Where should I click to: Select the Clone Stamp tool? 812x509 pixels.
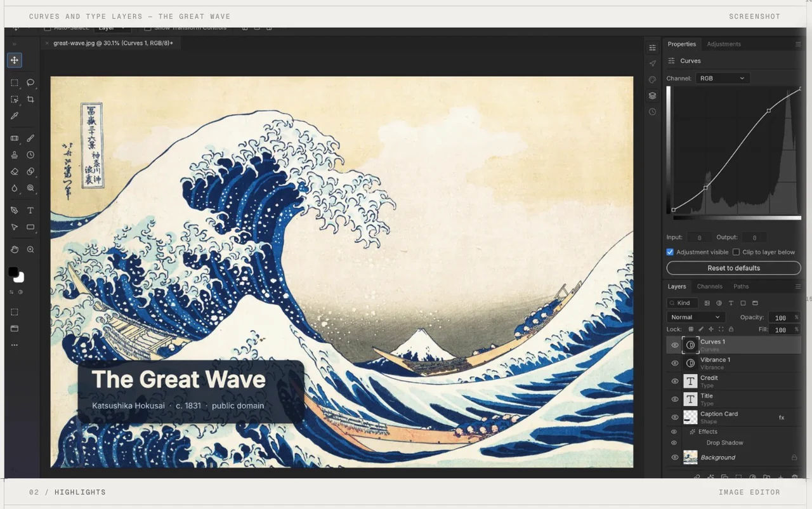14,155
